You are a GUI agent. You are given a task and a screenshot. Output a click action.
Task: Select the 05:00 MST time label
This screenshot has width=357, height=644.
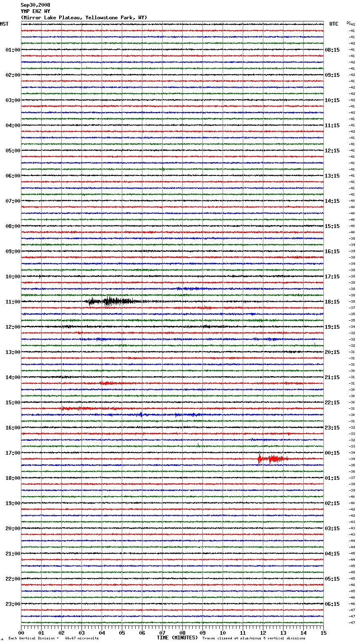click(x=13, y=151)
